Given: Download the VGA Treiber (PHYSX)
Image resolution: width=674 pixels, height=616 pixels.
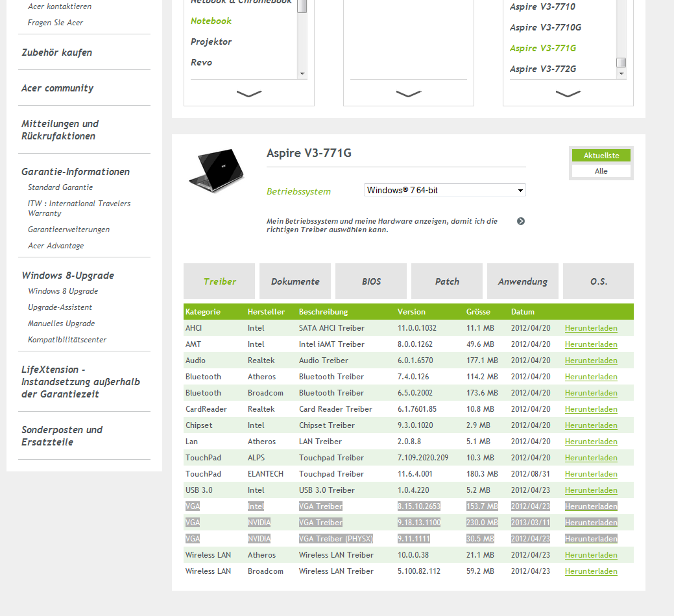Looking at the screenshot, I should click(x=591, y=539).
